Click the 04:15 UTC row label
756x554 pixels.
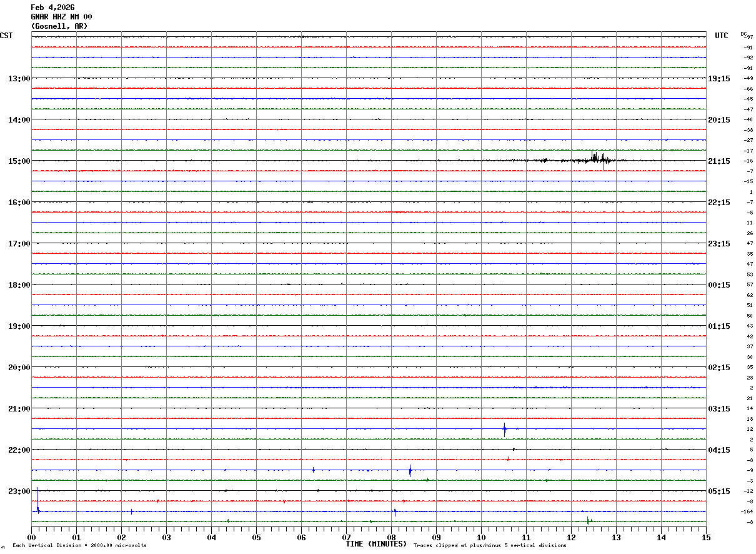(x=719, y=450)
